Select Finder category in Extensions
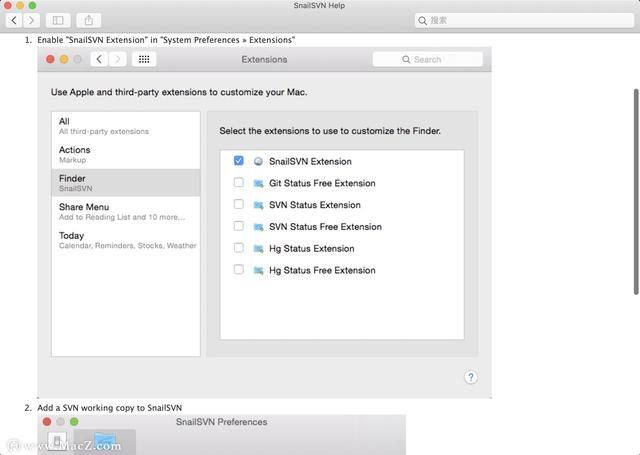 pyautogui.click(x=126, y=183)
